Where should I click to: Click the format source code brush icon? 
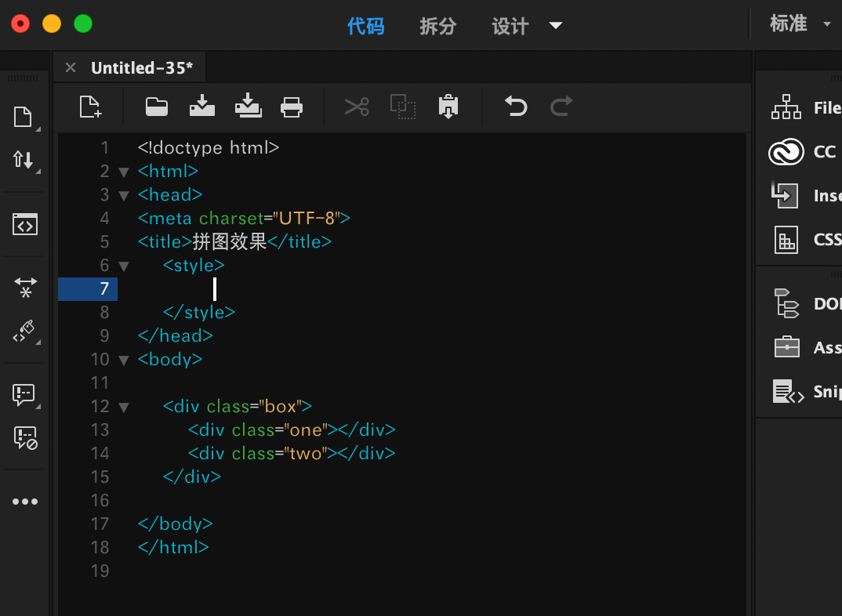pos(24,331)
